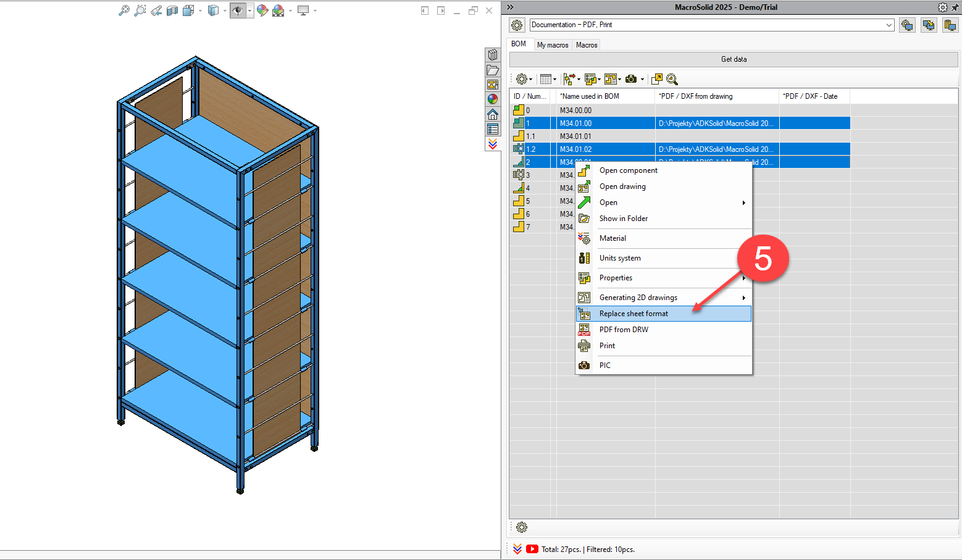Viewport: 962px width, 560px height.
Task: Open the Appearances color ball tab
Action: coord(493,99)
